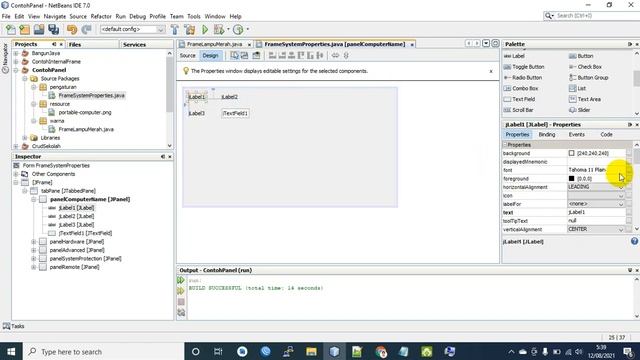Switch editor to Design view
The width and height of the screenshot is (640, 360).
(210, 56)
